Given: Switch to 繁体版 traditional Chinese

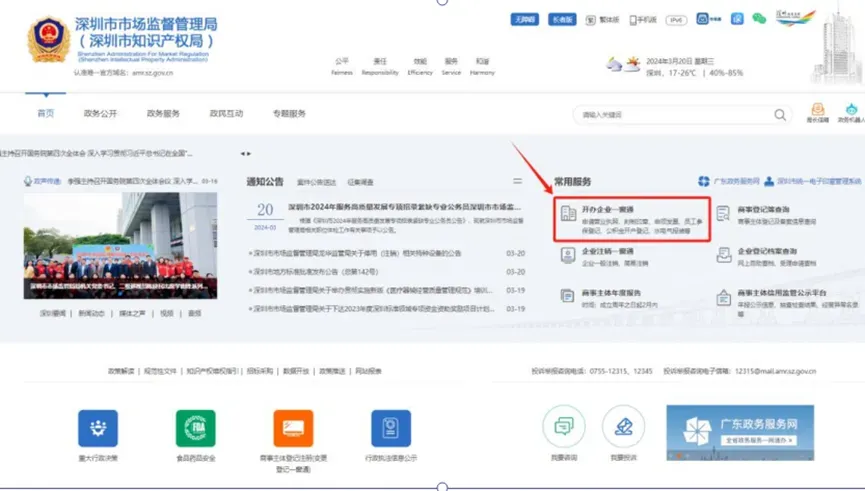Looking at the screenshot, I should point(602,20).
